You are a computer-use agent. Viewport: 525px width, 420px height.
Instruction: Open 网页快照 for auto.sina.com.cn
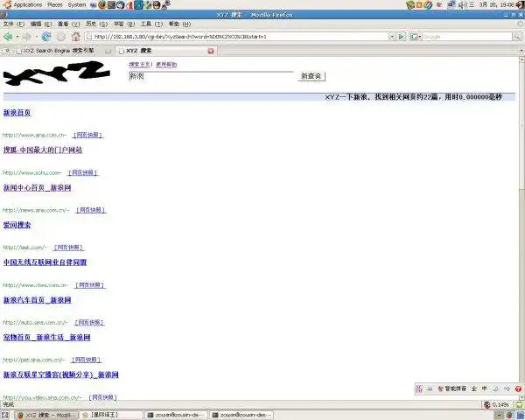point(89,322)
